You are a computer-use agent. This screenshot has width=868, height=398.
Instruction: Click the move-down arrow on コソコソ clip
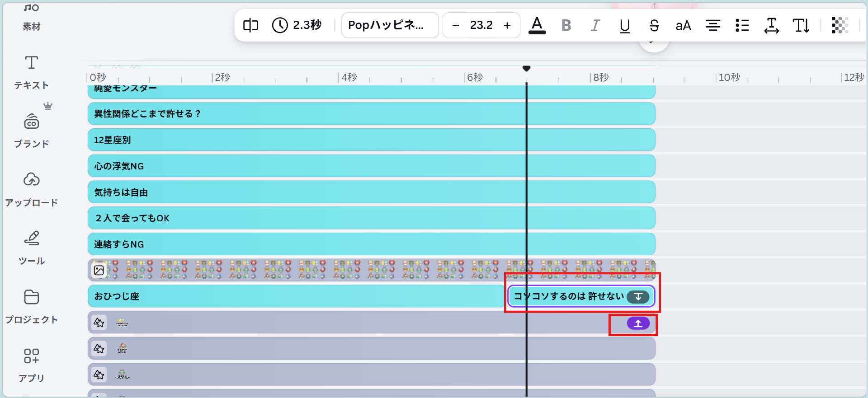(x=638, y=297)
